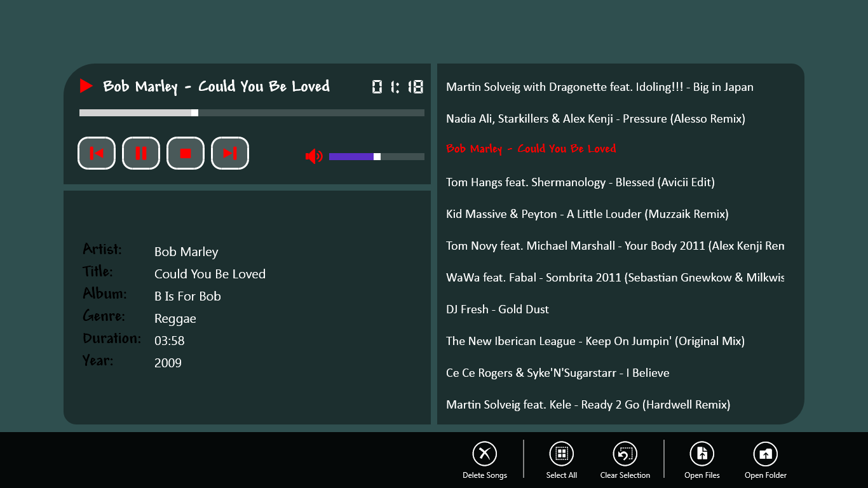The height and width of the screenshot is (488, 868).
Task: Pick Nadia Ali Pressure (Alesso Remix) track
Action: tap(595, 119)
